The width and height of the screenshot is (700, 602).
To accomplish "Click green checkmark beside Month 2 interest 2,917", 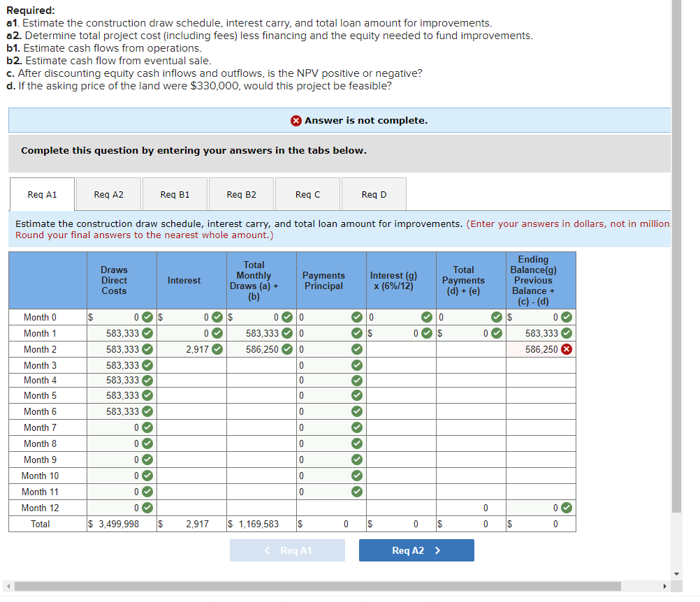I will (x=217, y=349).
